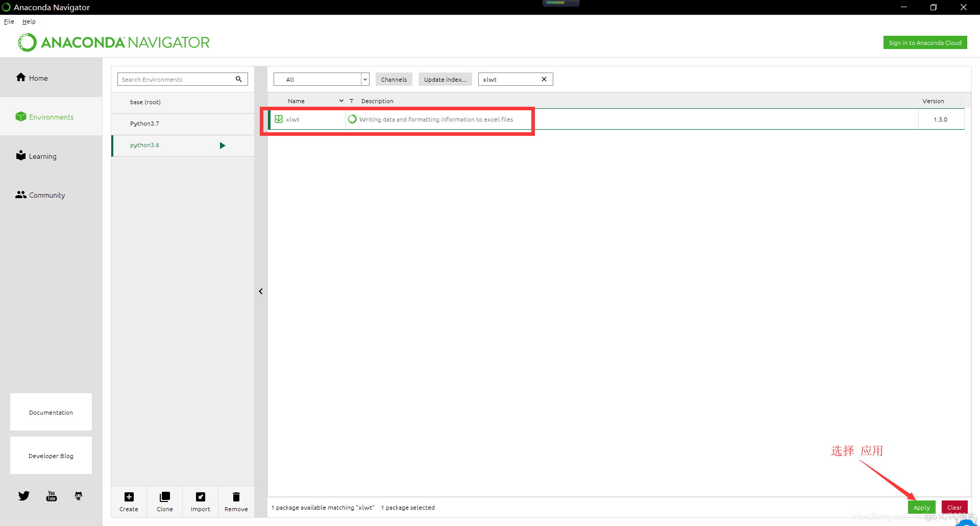This screenshot has width=980, height=526.
Task: Open the Learning section
Action: pyautogui.click(x=51, y=156)
